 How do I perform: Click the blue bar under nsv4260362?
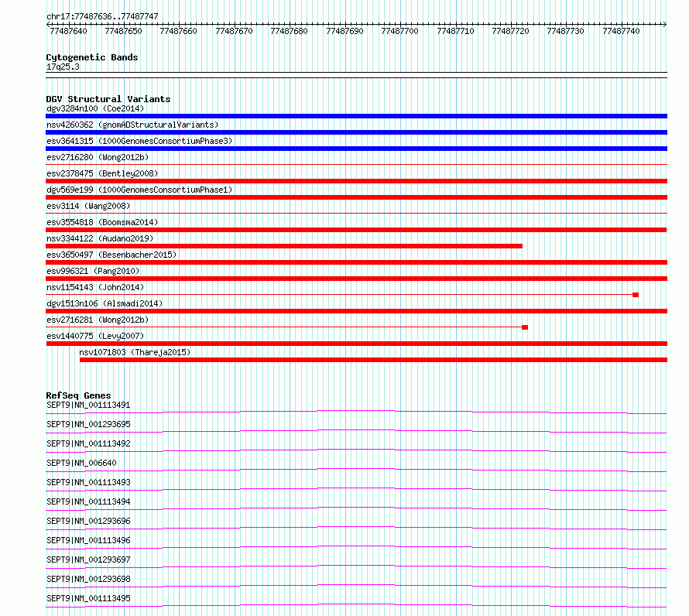pyautogui.click(x=356, y=132)
